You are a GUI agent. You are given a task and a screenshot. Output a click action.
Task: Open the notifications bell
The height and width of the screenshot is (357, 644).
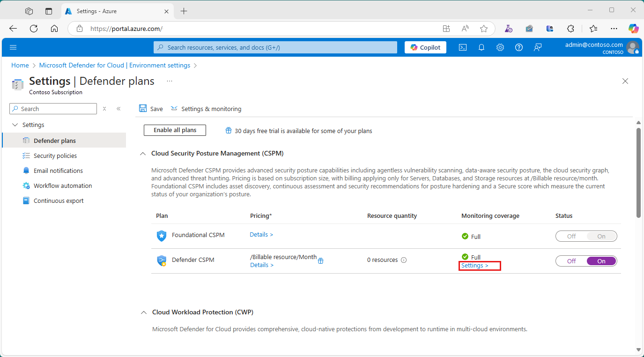tap(481, 47)
